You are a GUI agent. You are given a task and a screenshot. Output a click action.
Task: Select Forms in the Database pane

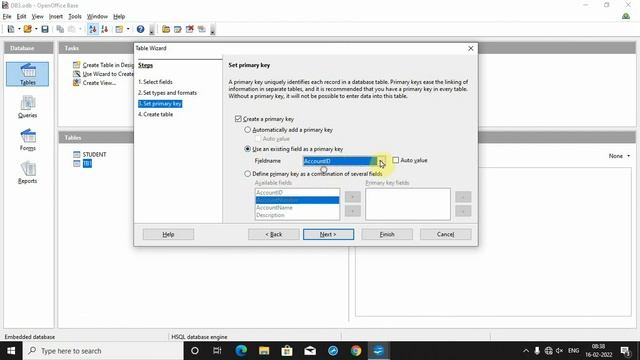(27, 140)
